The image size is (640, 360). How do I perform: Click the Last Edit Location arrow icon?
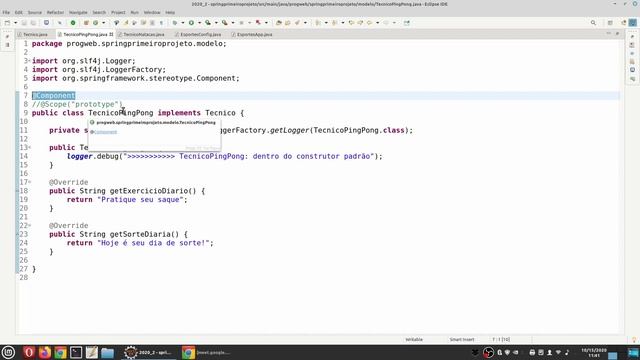coord(351,23)
